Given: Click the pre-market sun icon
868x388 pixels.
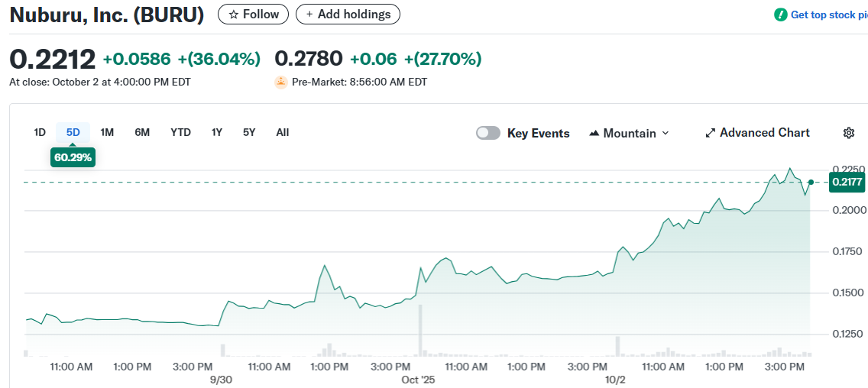Looking at the screenshot, I should pos(281,82).
